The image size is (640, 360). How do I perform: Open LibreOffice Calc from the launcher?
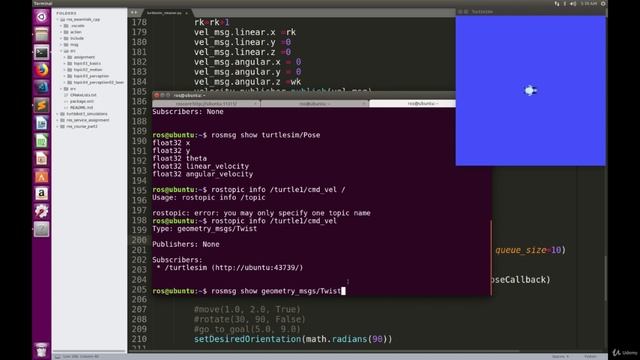[41, 141]
